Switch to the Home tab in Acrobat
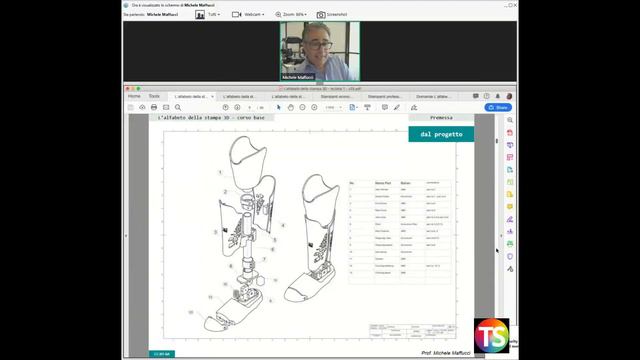 click(x=134, y=96)
